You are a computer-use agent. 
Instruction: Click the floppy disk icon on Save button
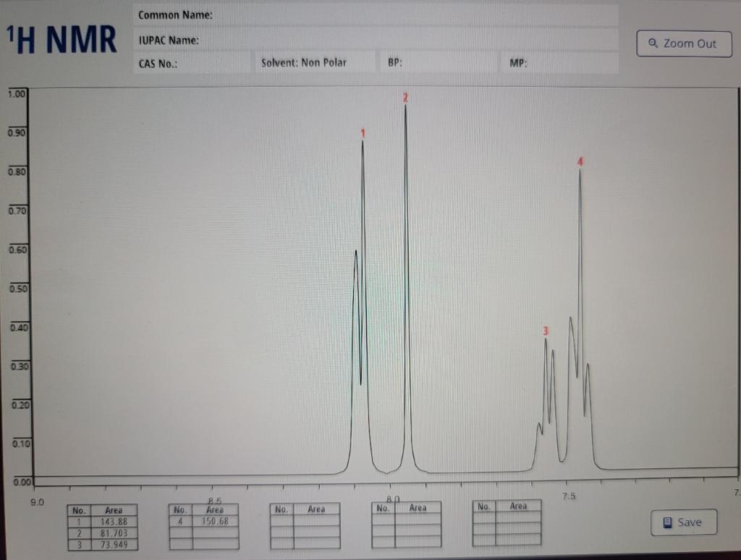[666, 522]
